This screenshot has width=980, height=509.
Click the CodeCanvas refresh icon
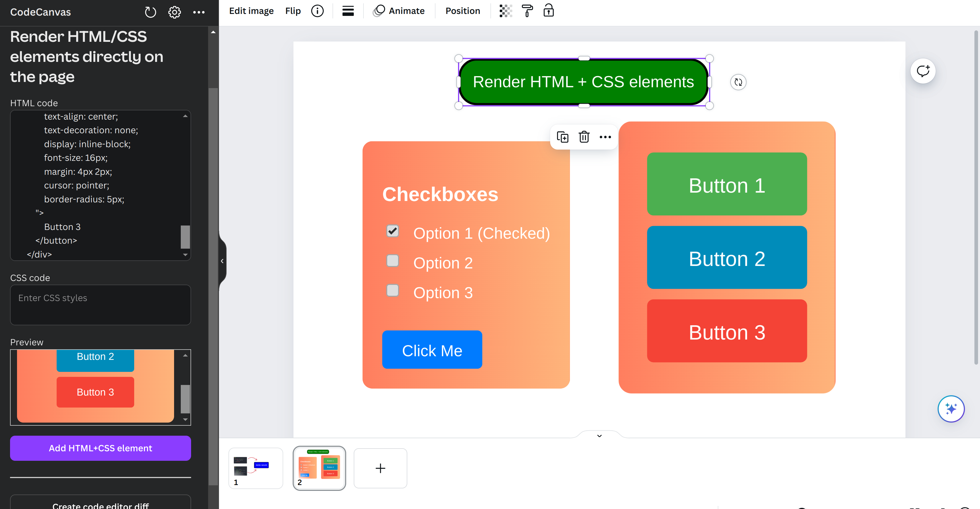[x=150, y=12]
